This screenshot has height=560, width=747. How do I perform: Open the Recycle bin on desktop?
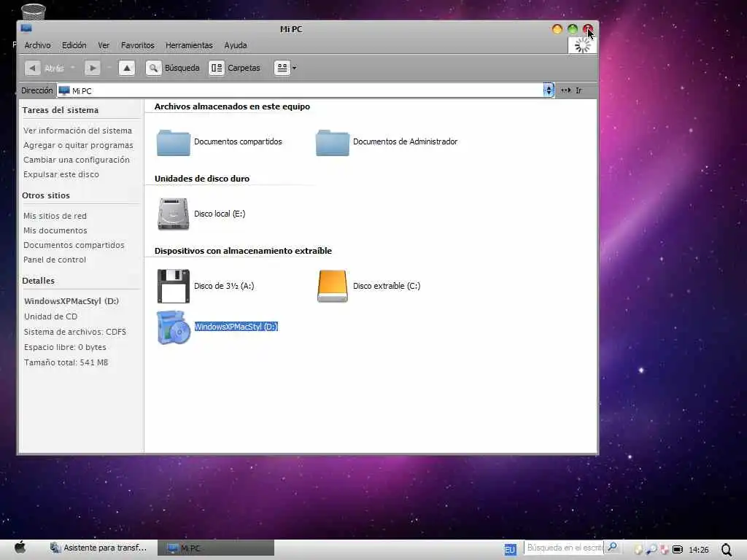[x=34, y=12]
